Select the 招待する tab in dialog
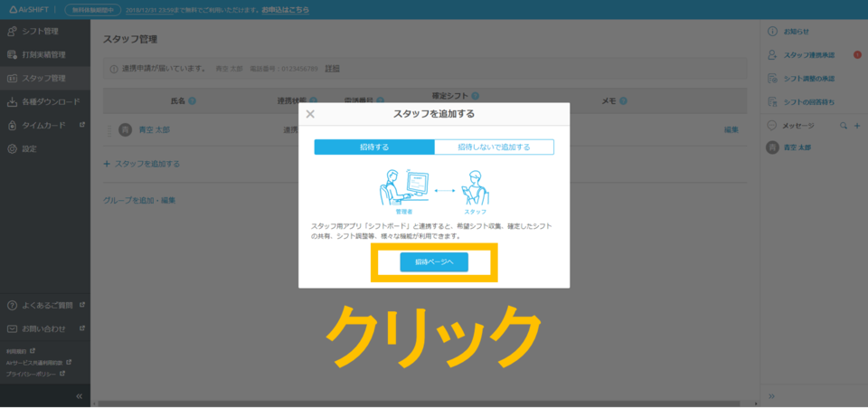 374,147
